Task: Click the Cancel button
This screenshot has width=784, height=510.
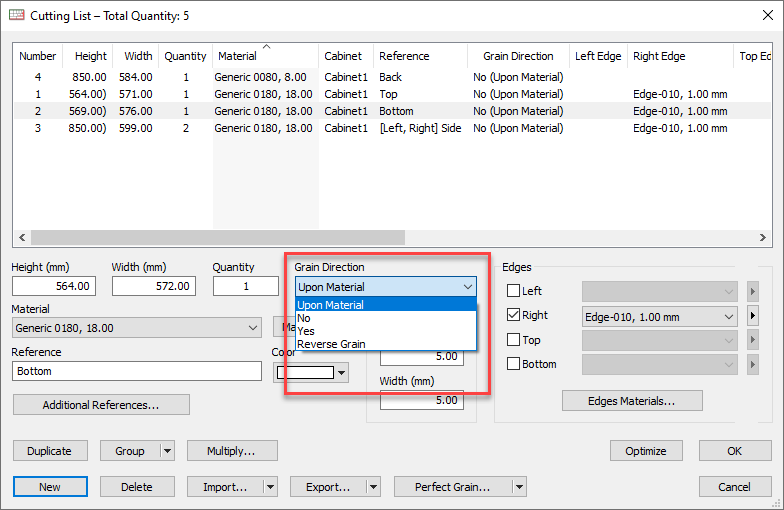Action: [734, 487]
